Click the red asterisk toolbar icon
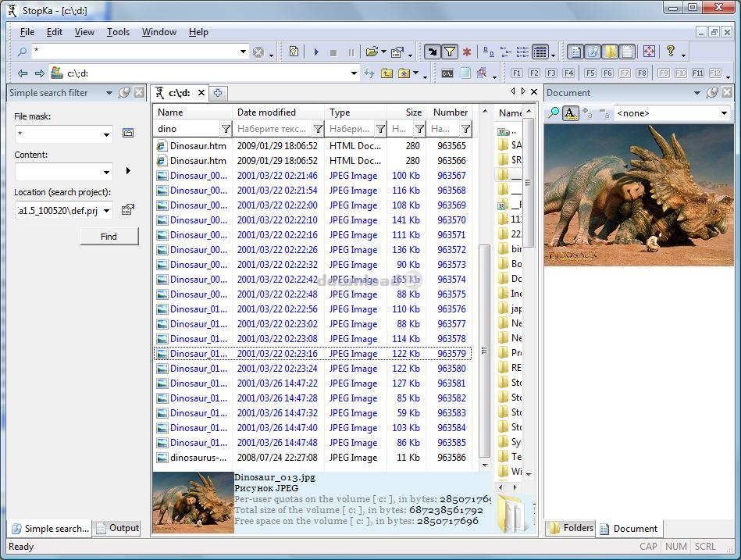This screenshot has width=741, height=560. pos(467,52)
